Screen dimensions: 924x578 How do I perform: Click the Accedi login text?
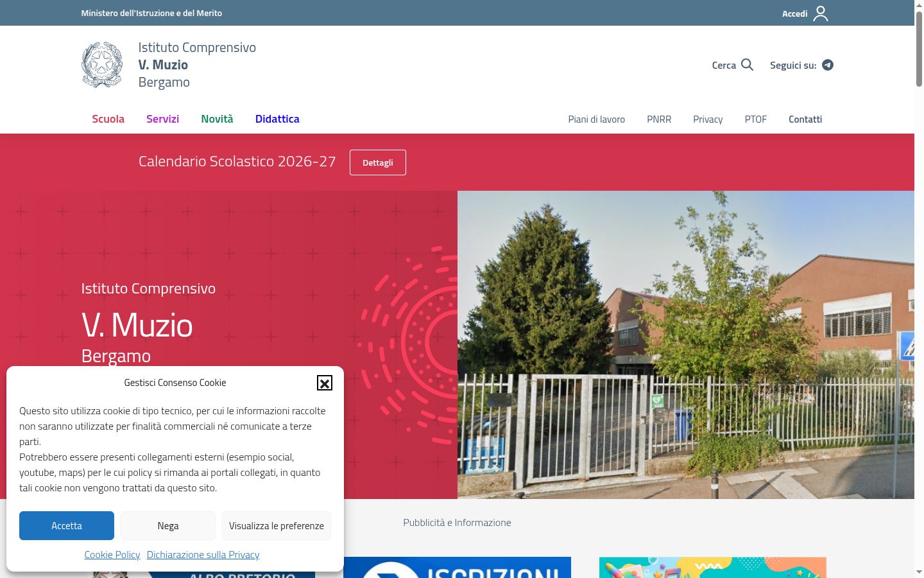[x=794, y=13]
